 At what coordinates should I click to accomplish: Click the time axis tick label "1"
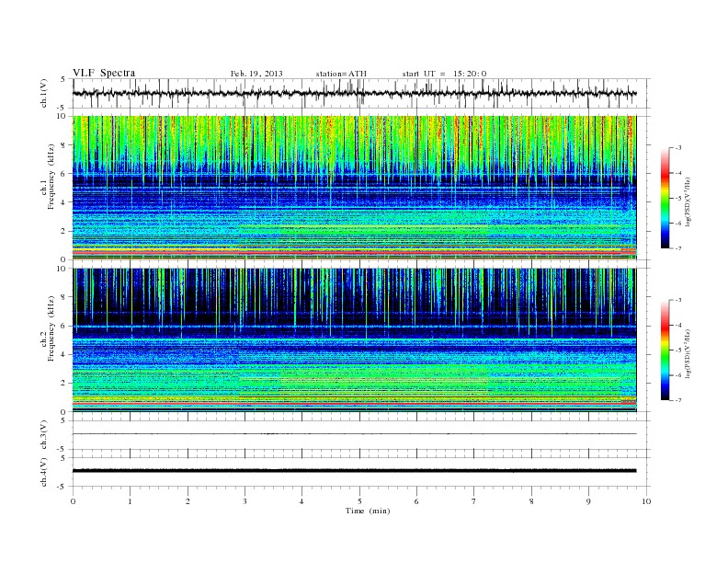point(130,501)
